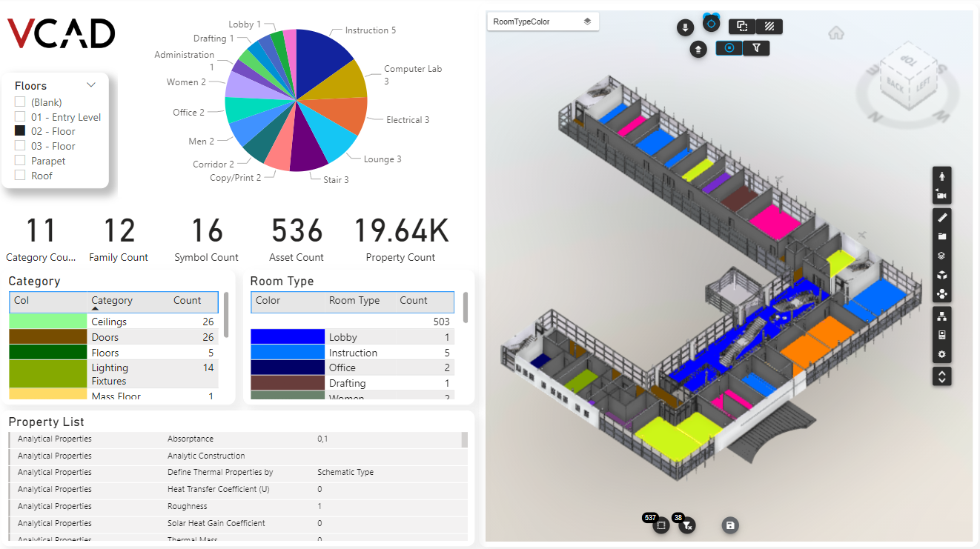Toggle the hatch pattern display button
Viewport: 980px width, 549px height.
coord(769,27)
